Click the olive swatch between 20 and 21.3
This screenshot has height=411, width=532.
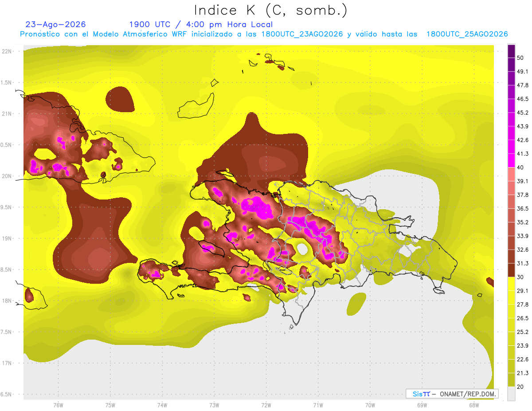coord(511,380)
